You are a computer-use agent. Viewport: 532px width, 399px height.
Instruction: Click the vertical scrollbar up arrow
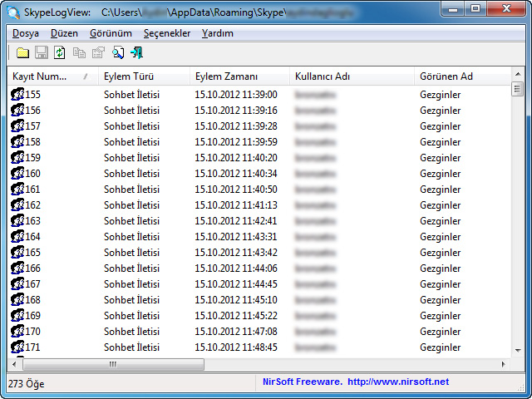pos(518,74)
